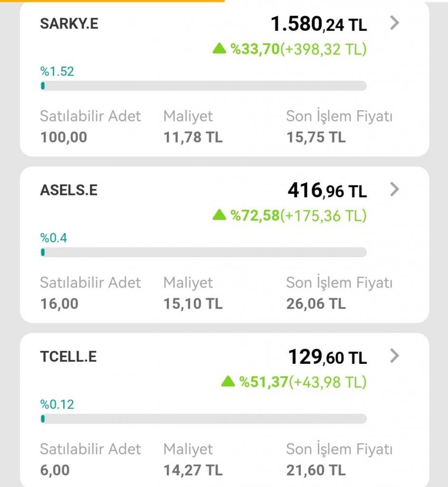
Task: Click SARKY.E Maliyet 11,78 TL value
Action: pos(193,137)
